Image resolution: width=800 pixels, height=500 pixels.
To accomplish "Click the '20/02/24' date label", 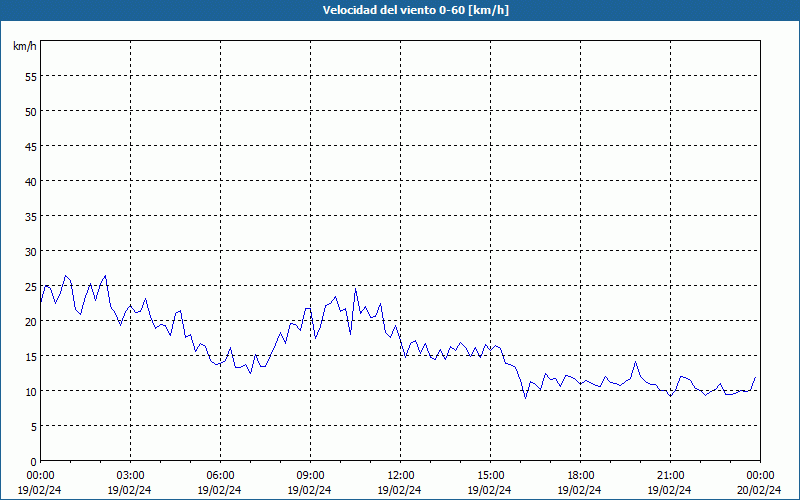I will (x=759, y=490).
